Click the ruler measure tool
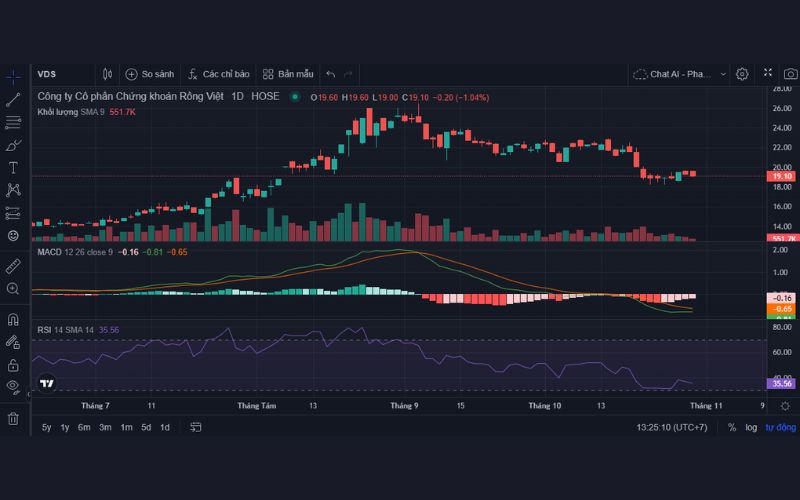 point(13,266)
